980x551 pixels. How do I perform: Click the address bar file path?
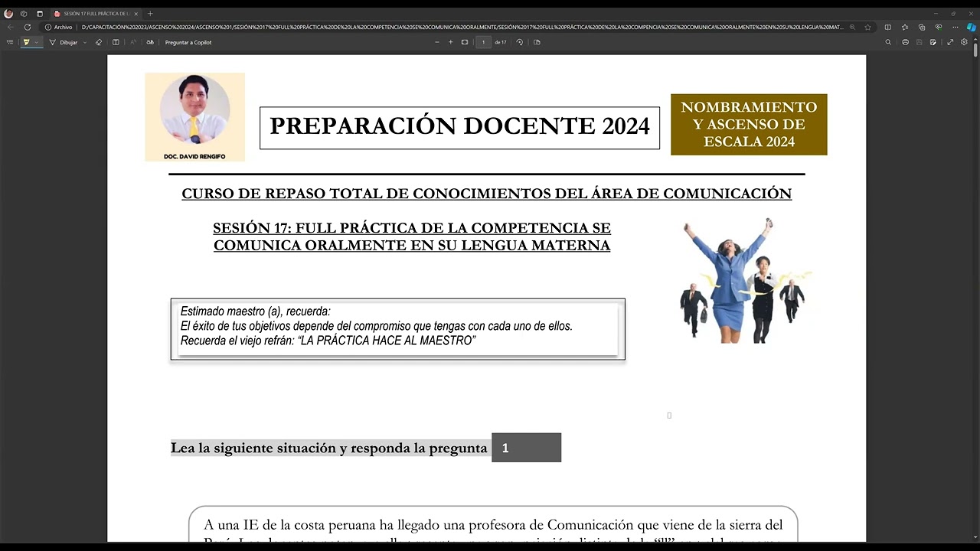pos(462,27)
